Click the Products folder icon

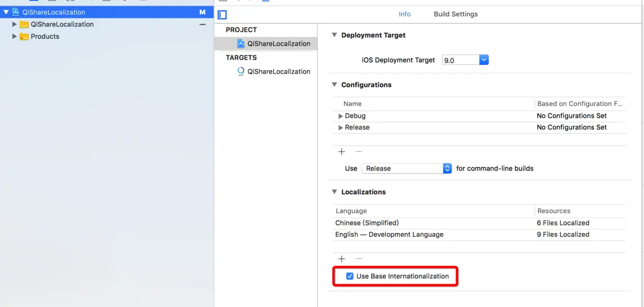coord(24,36)
